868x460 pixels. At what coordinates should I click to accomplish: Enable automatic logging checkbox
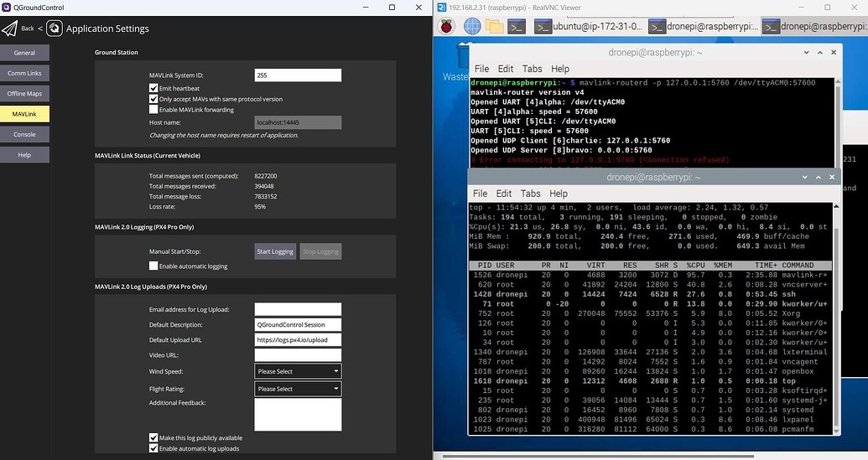pos(153,266)
